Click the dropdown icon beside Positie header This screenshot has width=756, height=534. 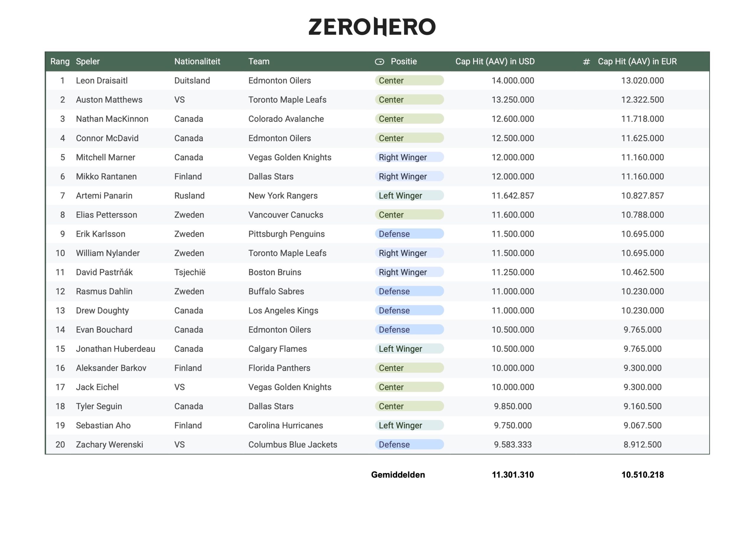pyautogui.click(x=379, y=62)
